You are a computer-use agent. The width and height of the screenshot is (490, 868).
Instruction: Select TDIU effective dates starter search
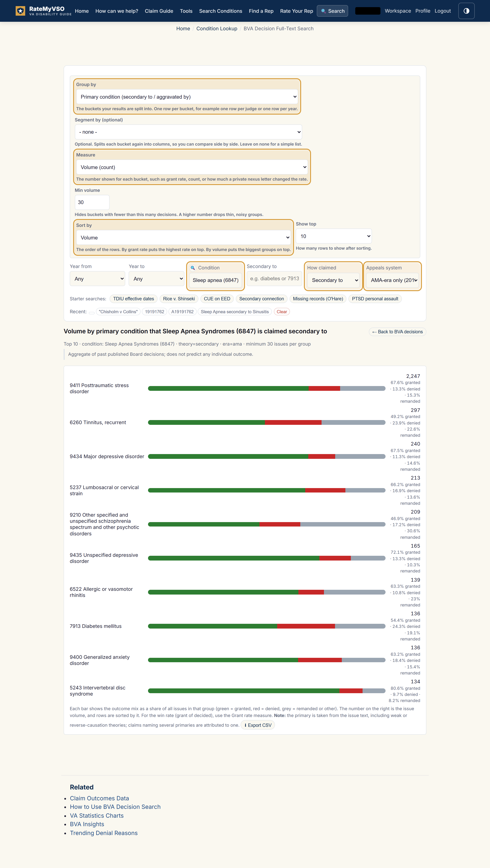133,299
